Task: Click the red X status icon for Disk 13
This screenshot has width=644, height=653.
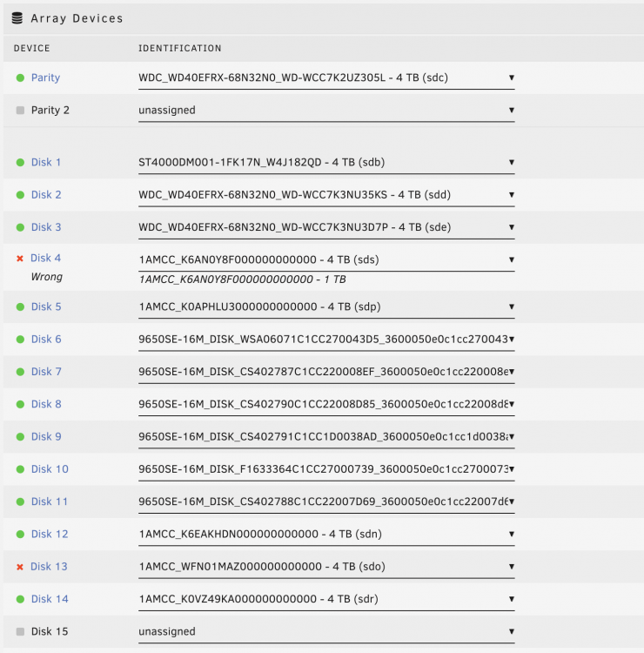Action: [x=19, y=567]
